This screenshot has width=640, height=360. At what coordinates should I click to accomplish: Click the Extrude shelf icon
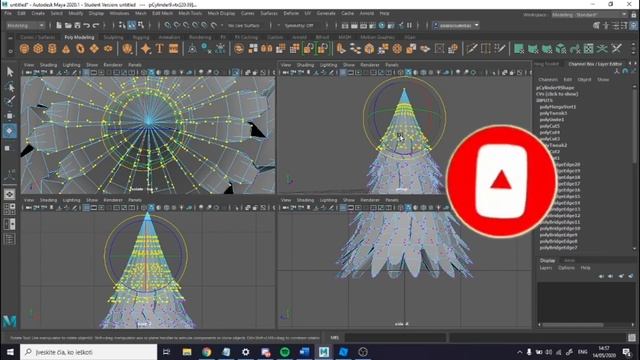341,49
